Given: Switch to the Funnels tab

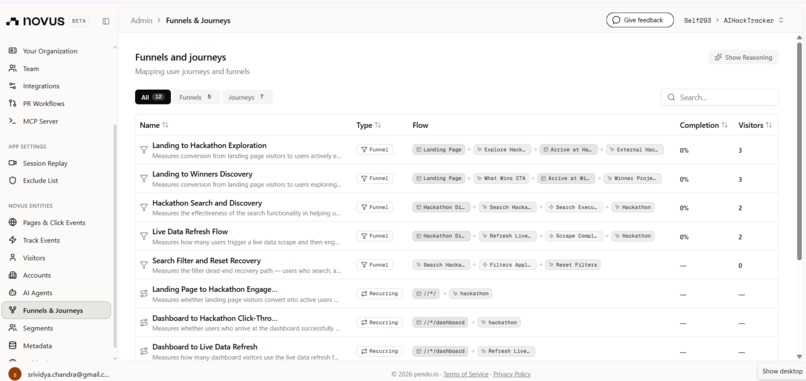Looking at the screenshot, I should [x=196, y=97].
